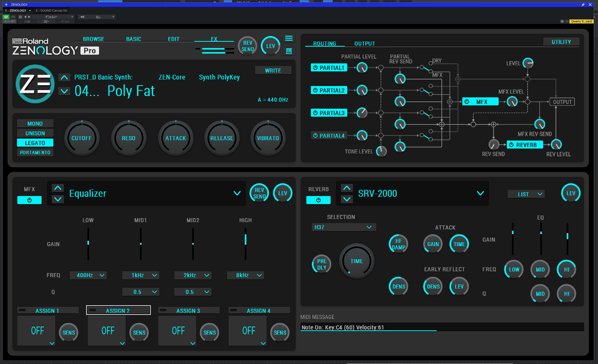Select the ASSIGN 3 slot
This screenshot has width=598, height=364.
pyautogui.click(x=188, y=311)
